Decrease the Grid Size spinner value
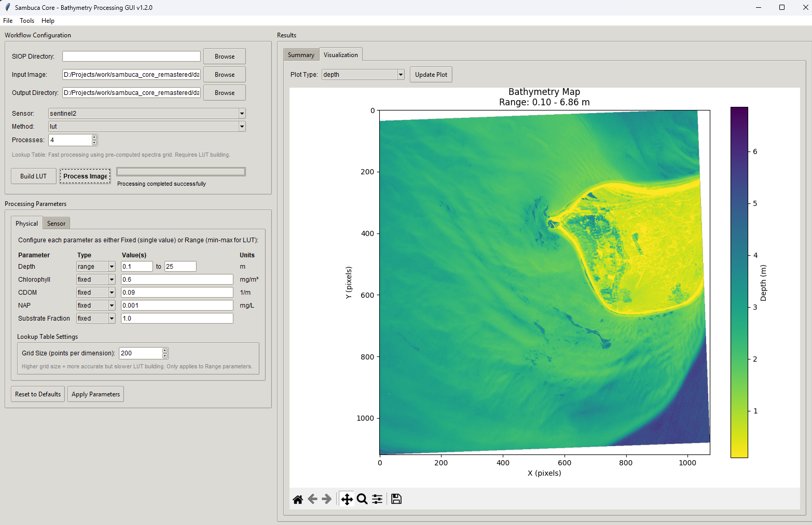Screen dimensions: 812x525 point(165,356)
